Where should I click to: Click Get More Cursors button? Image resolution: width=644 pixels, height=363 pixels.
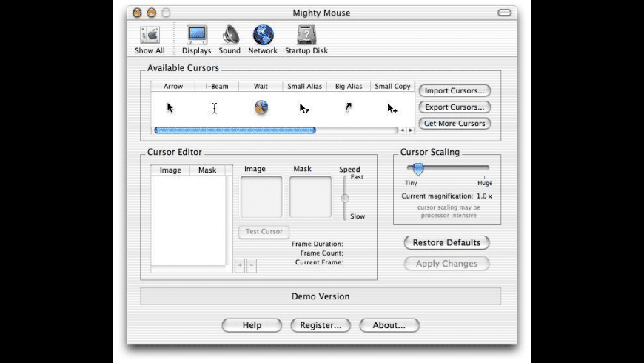(455, 123)
